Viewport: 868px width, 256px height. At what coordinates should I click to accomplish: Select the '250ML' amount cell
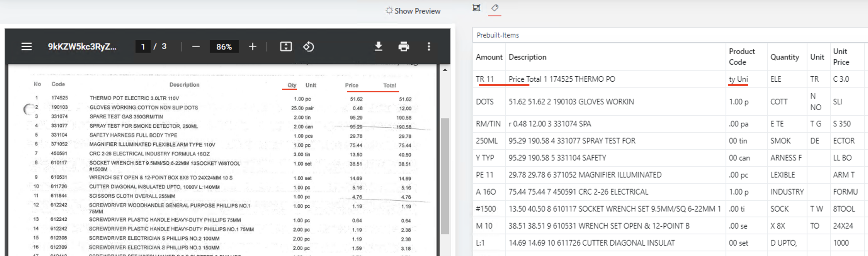[x=488, y=141]
